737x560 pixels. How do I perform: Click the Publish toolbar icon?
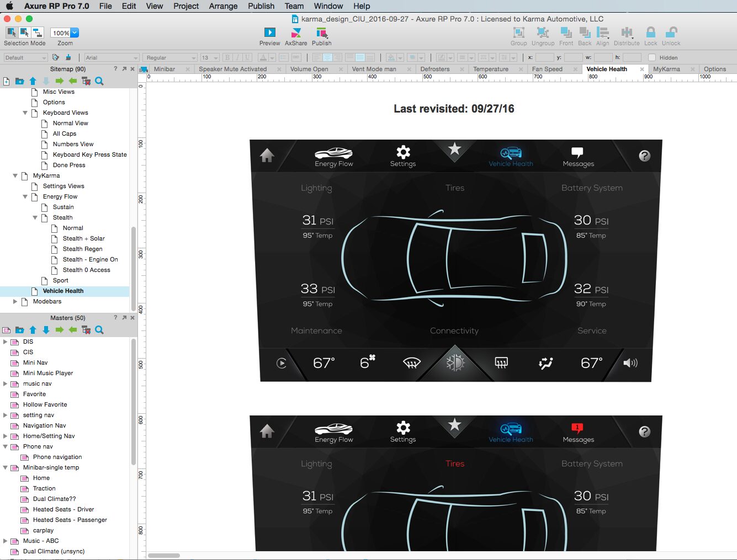click(x=321, y=33)
